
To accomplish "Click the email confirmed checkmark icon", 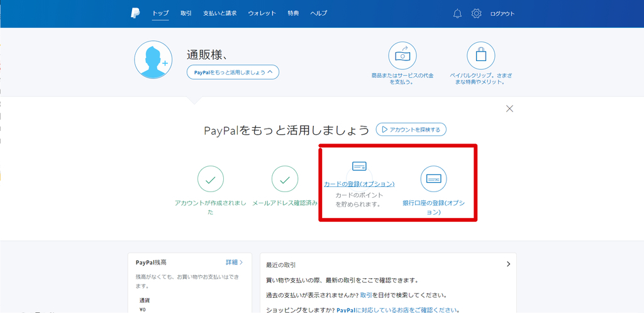I will click(285, 179).
